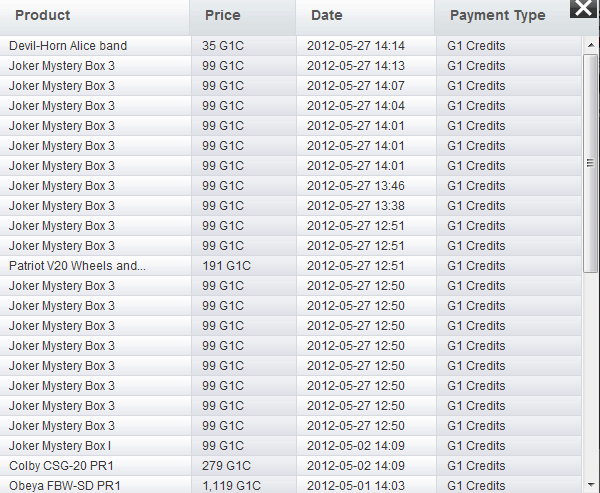Click 99 G1C in the 13:46 row
600x493 pixels.
[x=223, y=186]
